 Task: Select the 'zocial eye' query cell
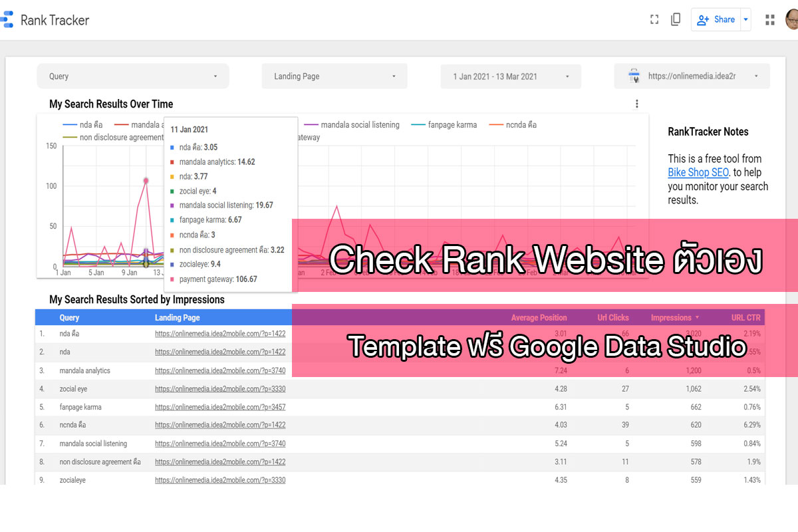73,388
